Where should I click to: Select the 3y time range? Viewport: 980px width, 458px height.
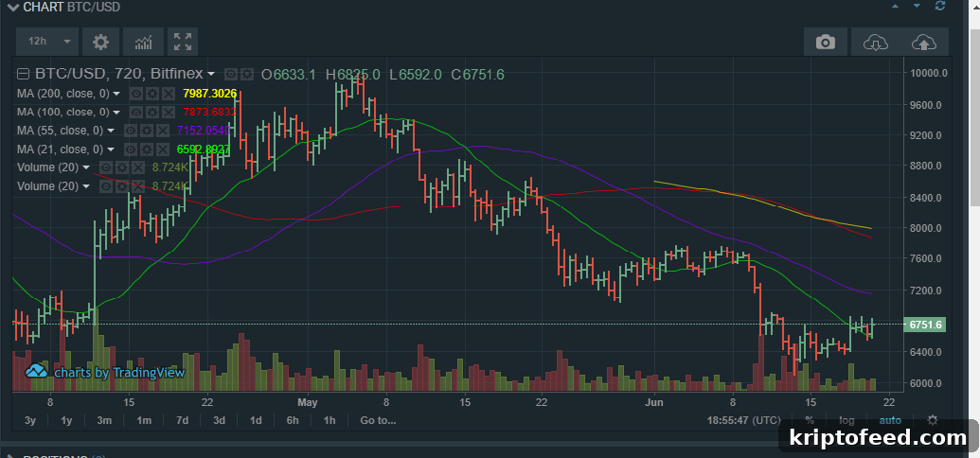pos(30,420)
